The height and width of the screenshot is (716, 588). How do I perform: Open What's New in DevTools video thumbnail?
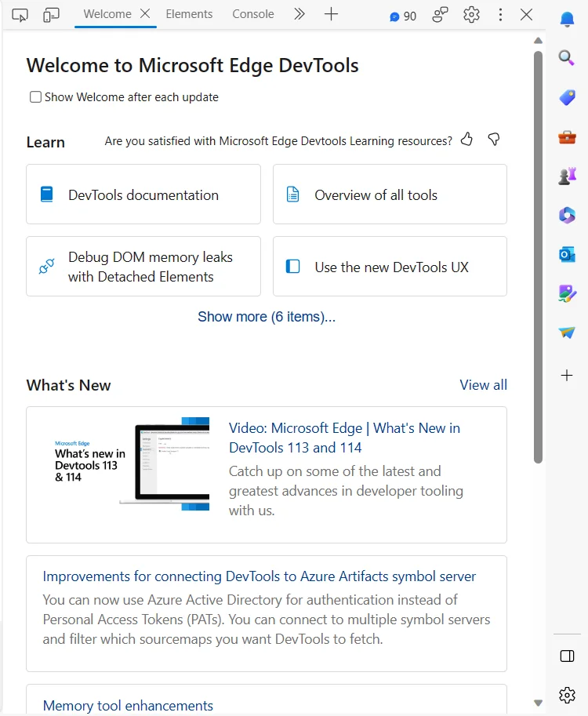tap(132, 463)
